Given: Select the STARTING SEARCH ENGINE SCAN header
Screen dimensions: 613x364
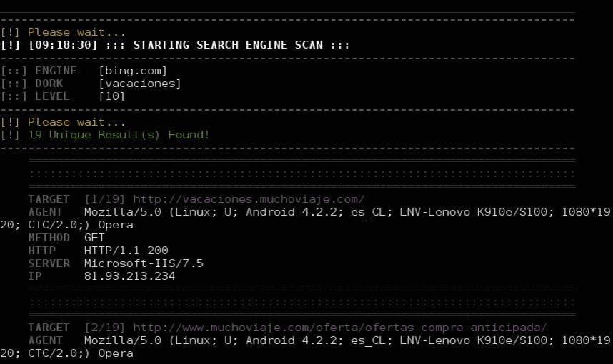Looking at the screenshot, I should coord(228,45).
